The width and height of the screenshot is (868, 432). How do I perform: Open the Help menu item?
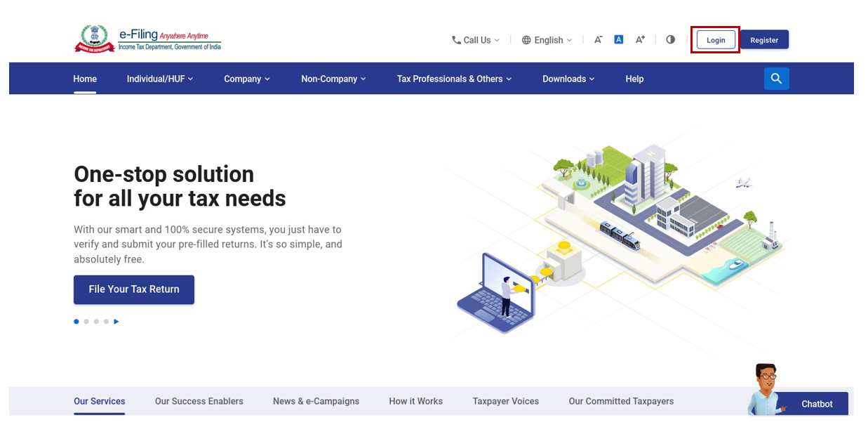click(x=634, y=79)
